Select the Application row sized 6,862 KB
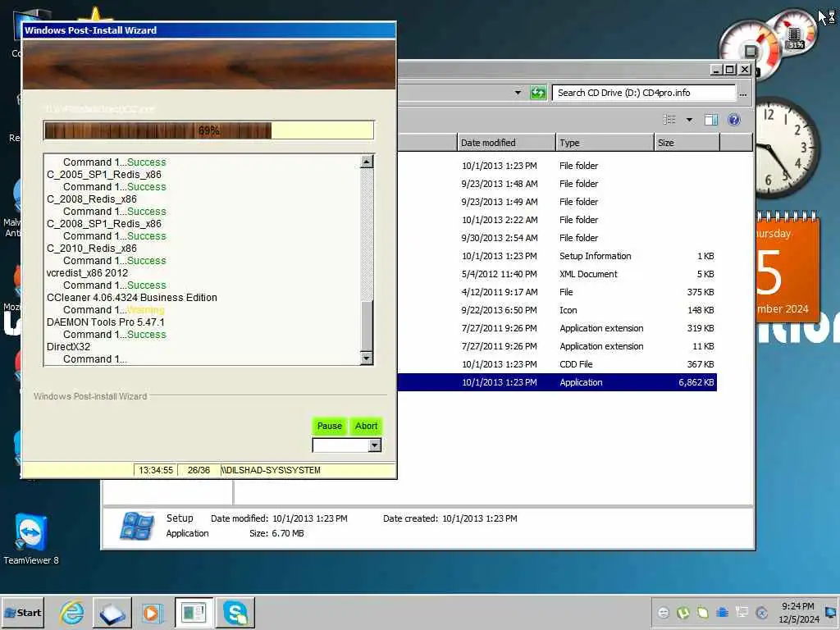The image size is (840, 630). click(557, 382)
